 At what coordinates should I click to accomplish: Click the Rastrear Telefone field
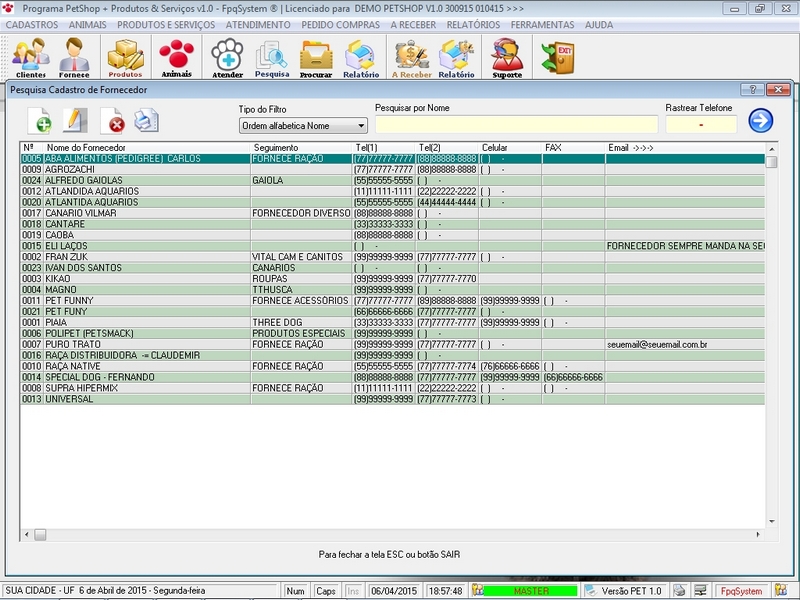(701, 124)
